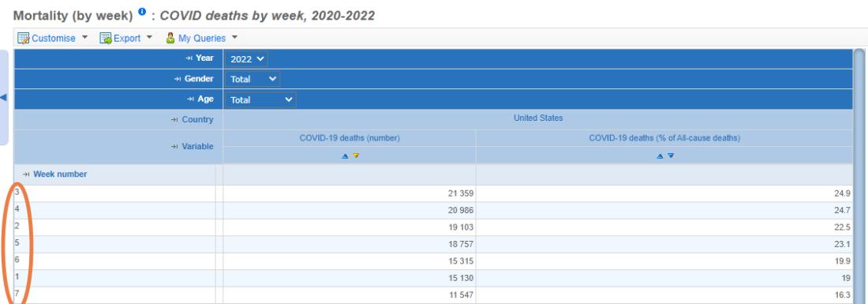
Task: Click the title COVID deaths by week, 2020-2022
Action: [268, 16]
